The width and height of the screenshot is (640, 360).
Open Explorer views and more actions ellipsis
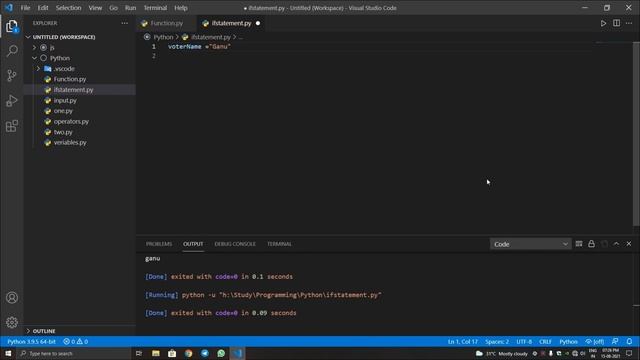coord(124,23)
